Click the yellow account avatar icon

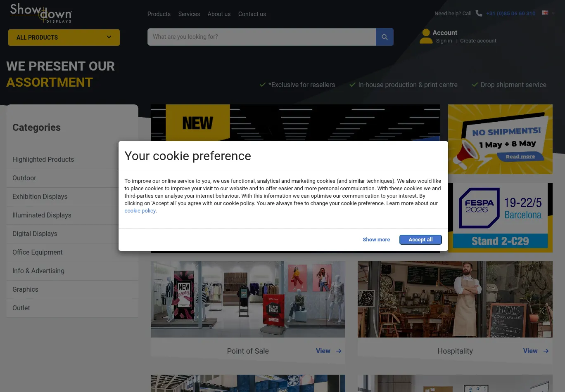pos(426,36)
